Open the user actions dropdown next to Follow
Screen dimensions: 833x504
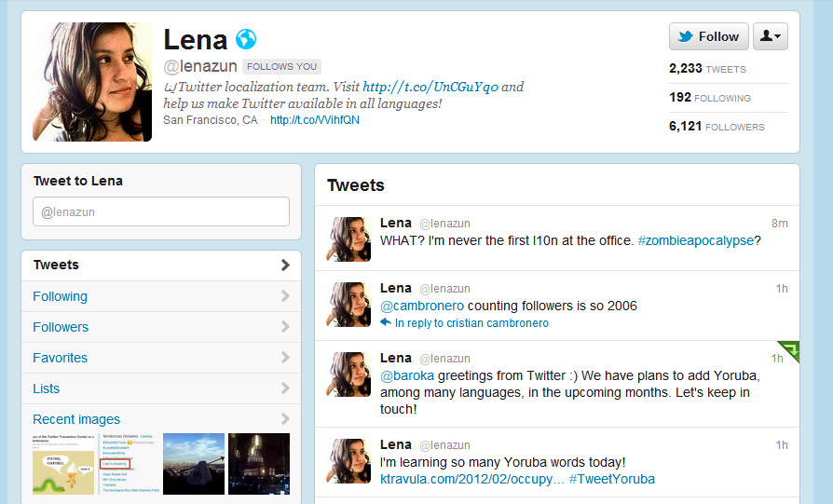point(771,36)
